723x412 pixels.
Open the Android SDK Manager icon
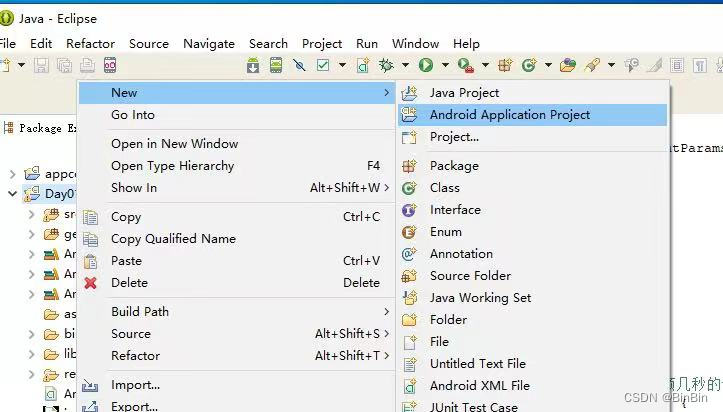253,65
